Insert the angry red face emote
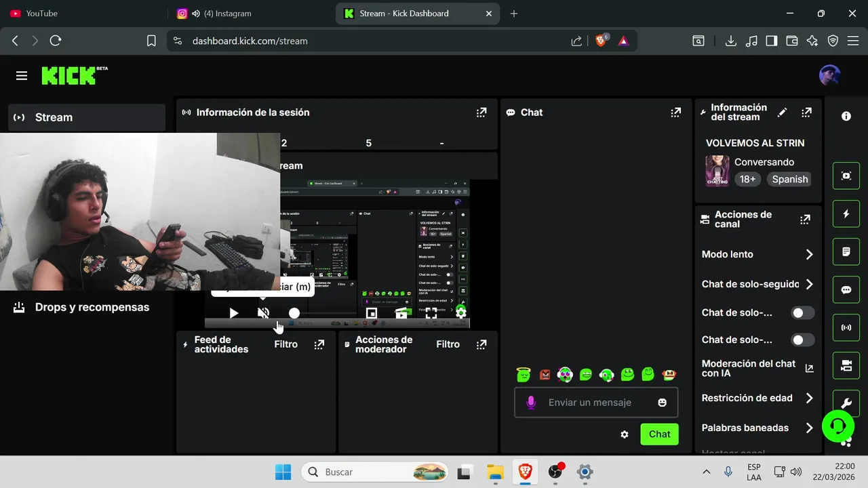The width and height of the screenshot is (868, 488). (545, 374)
